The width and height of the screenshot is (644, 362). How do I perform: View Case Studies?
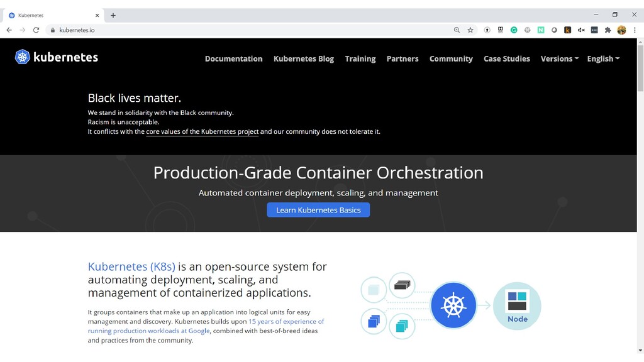point(507,58)
